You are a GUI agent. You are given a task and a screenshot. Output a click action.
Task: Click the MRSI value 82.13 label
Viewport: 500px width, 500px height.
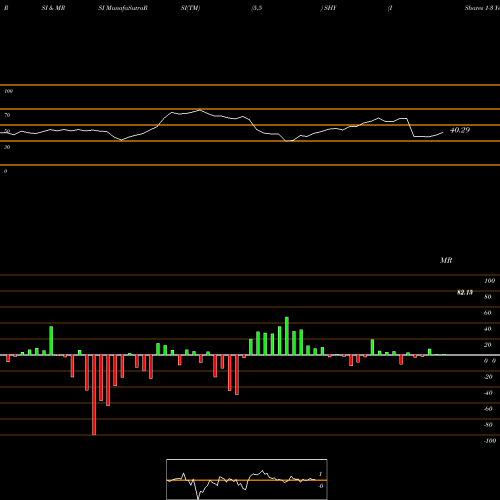click(465, 292)
